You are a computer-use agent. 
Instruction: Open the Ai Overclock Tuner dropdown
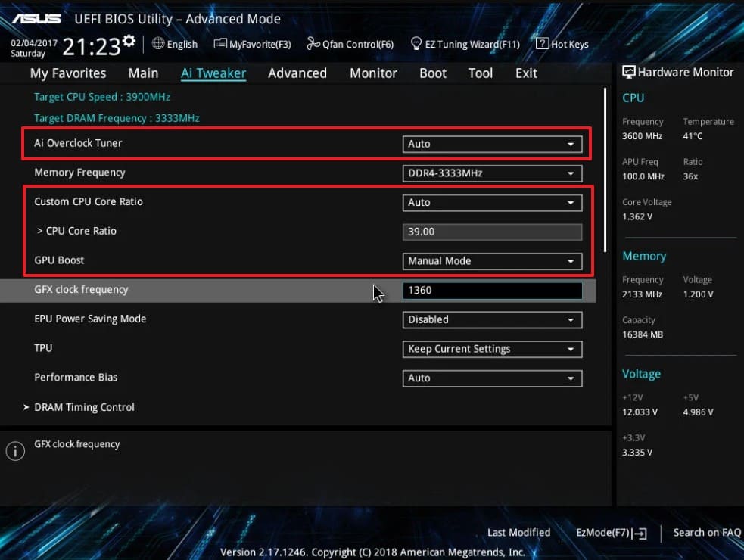492,144
